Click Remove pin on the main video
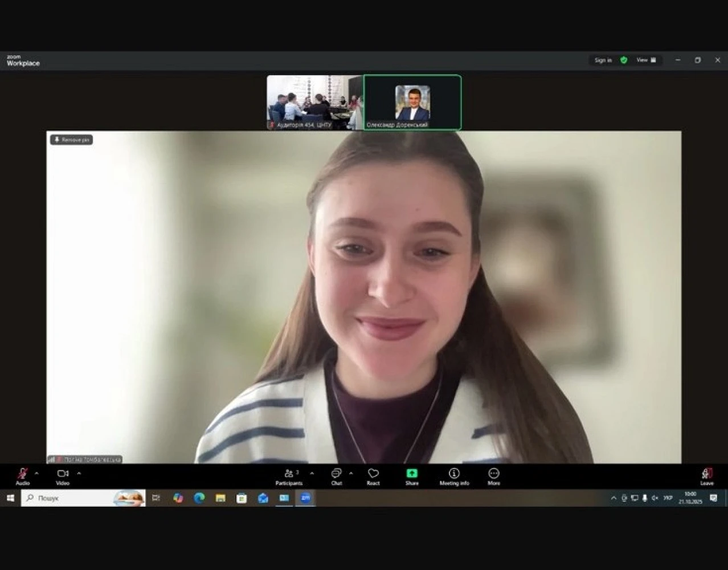This screenshot has width=728, height=570. point(72,140)
